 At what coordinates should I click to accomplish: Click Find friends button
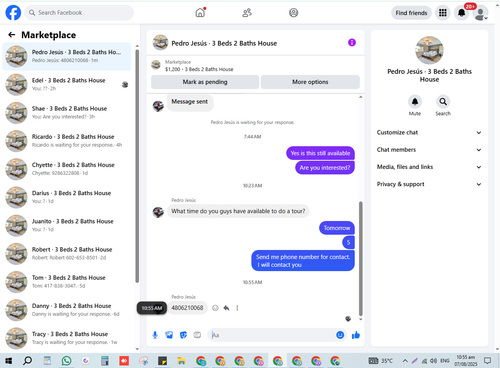(x=411, y=13)
